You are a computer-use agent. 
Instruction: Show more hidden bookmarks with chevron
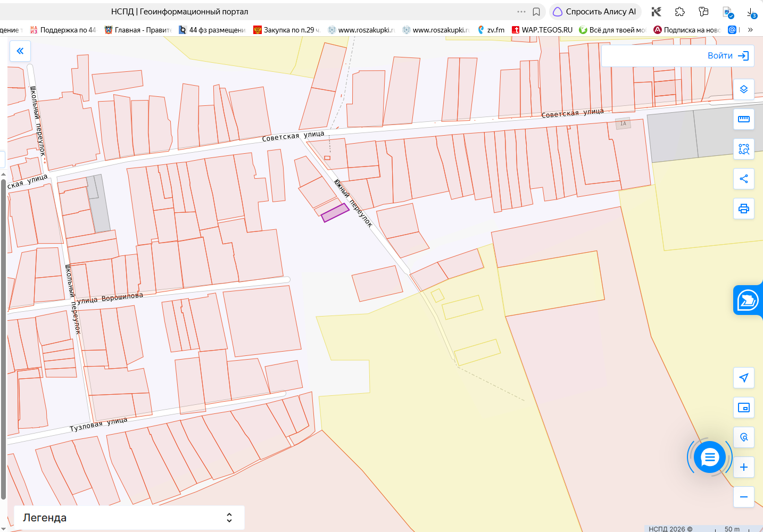(x=750, y=30)
